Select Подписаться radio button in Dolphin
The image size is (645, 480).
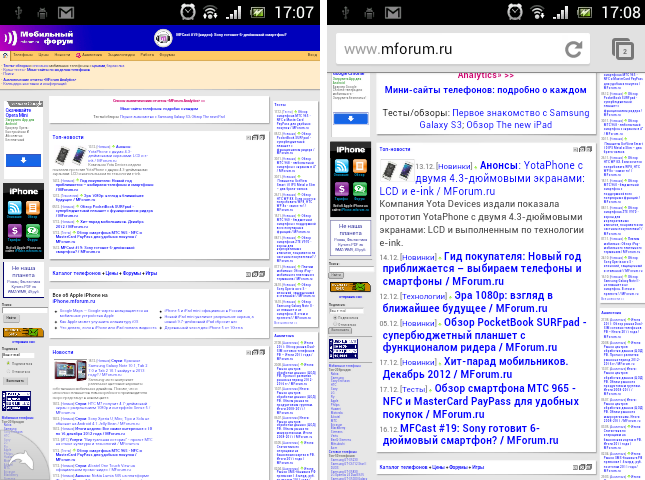pyautogui.click(x=8, y=364)
